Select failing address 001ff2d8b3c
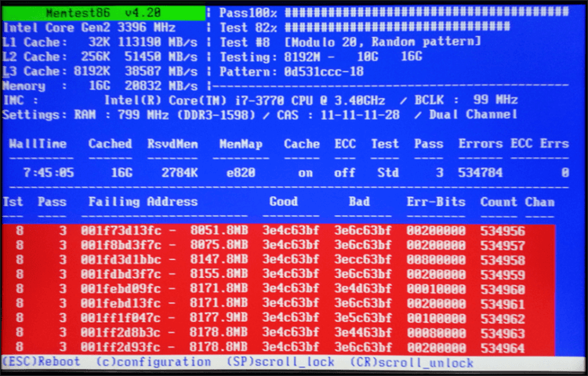 [121, 332]
